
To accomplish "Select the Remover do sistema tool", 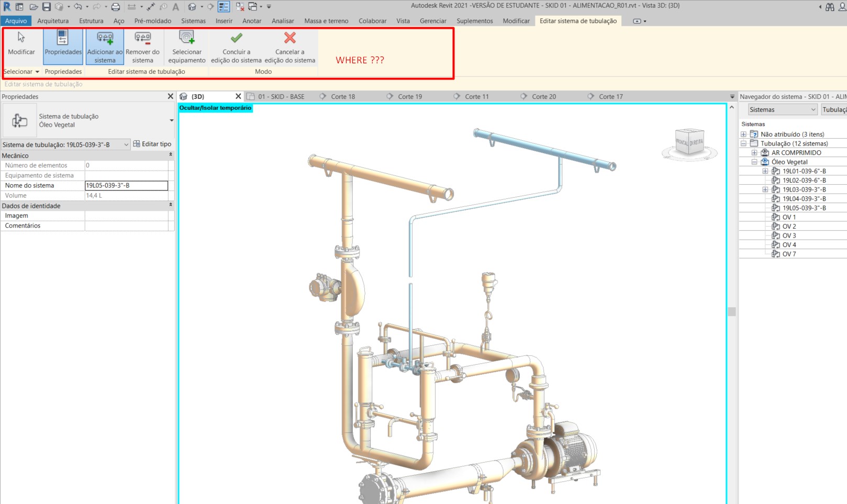I will pyautogui.click(x=142, y=47).
